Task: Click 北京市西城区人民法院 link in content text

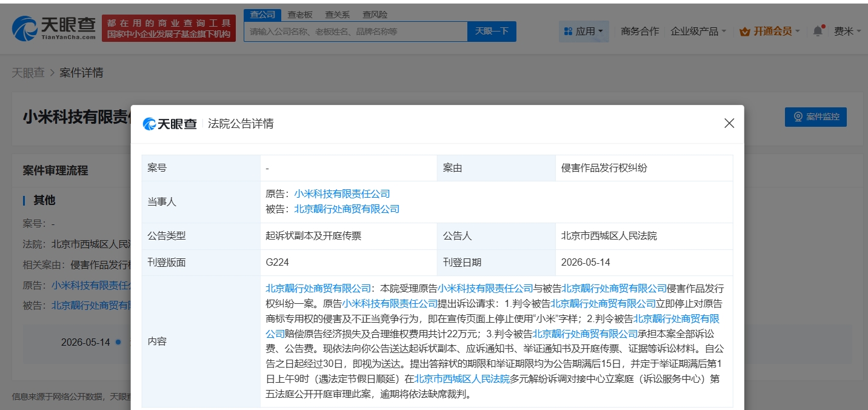Action: point(462,379)
